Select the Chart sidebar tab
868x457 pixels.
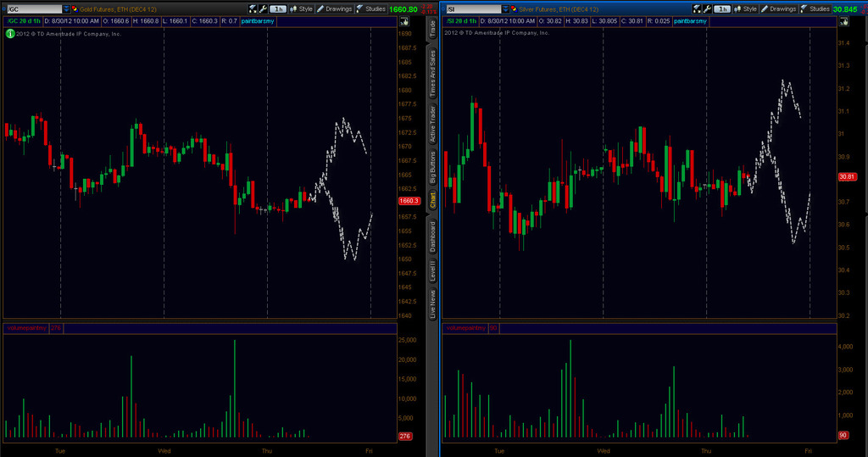coord(432,201)
